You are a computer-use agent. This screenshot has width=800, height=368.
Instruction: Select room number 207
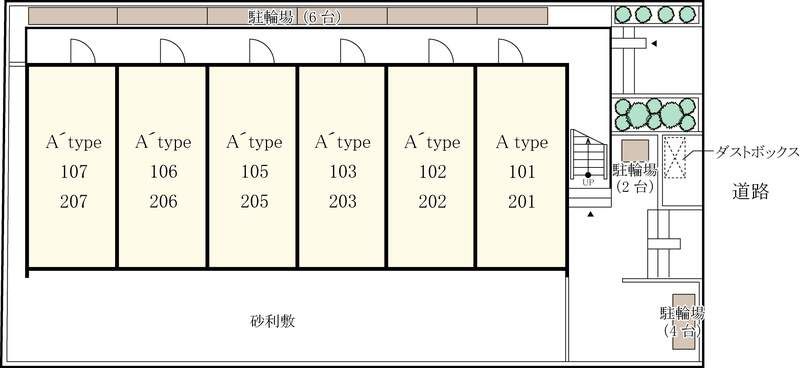point(73,202)
